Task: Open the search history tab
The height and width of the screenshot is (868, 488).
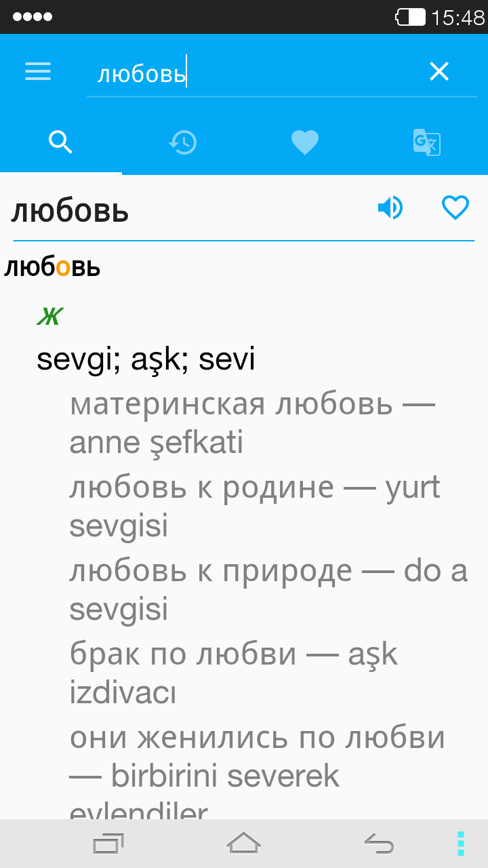Action: [x=183, y=142]
